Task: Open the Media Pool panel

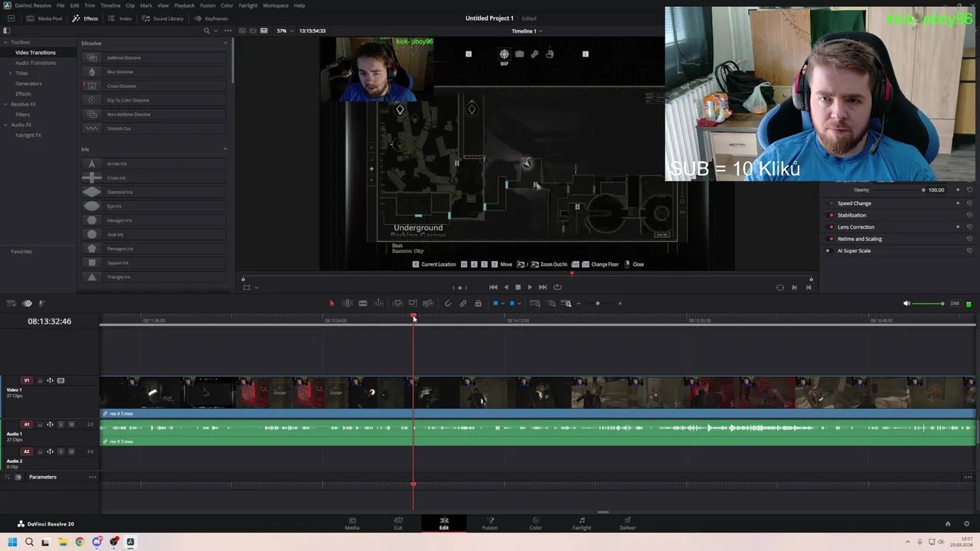Action: click(44, 18)
